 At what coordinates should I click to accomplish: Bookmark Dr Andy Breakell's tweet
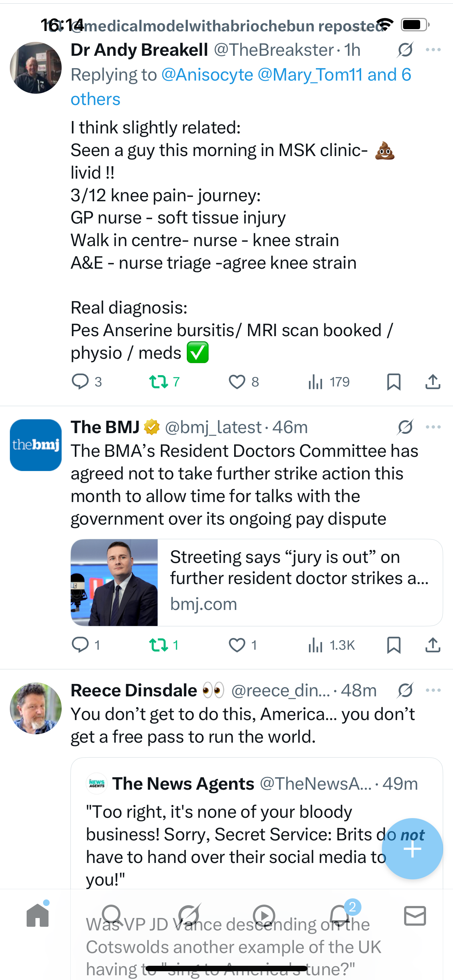coord(394,382)
